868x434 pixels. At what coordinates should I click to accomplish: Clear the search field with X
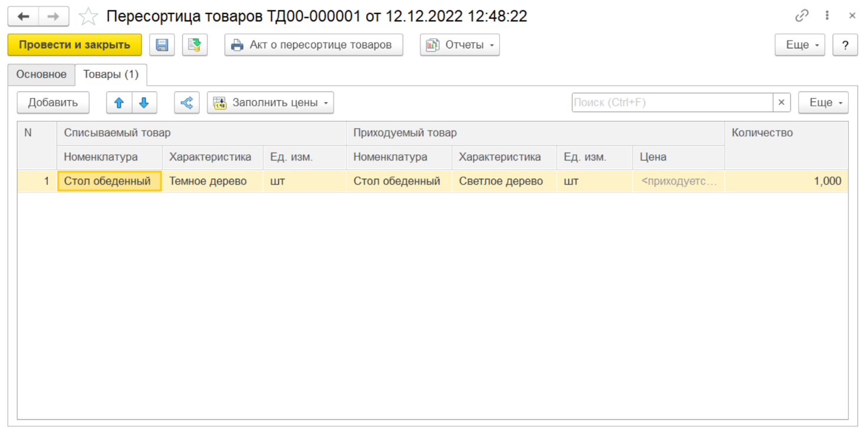tap(781, 103)
